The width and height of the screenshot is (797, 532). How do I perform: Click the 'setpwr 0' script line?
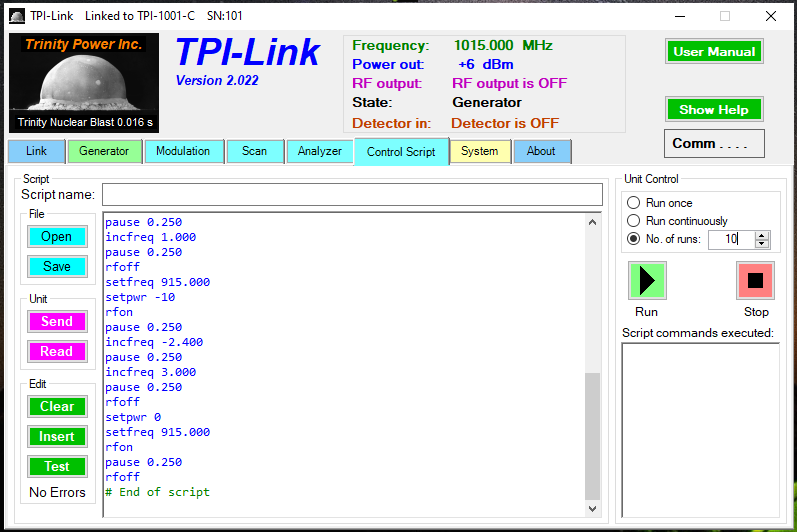(x=133, y=417)
